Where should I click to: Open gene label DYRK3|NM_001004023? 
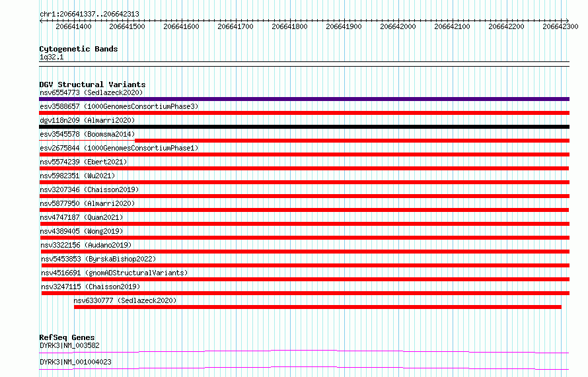(75, 362)
